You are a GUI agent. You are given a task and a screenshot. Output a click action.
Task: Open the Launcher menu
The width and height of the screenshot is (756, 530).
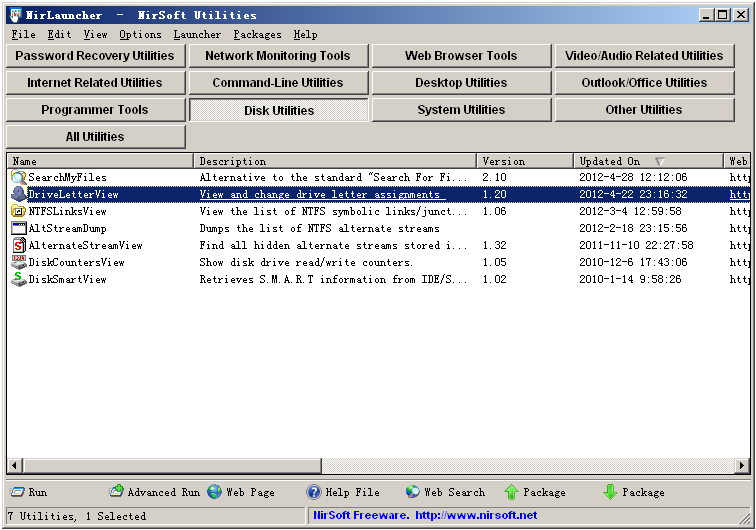197,35
